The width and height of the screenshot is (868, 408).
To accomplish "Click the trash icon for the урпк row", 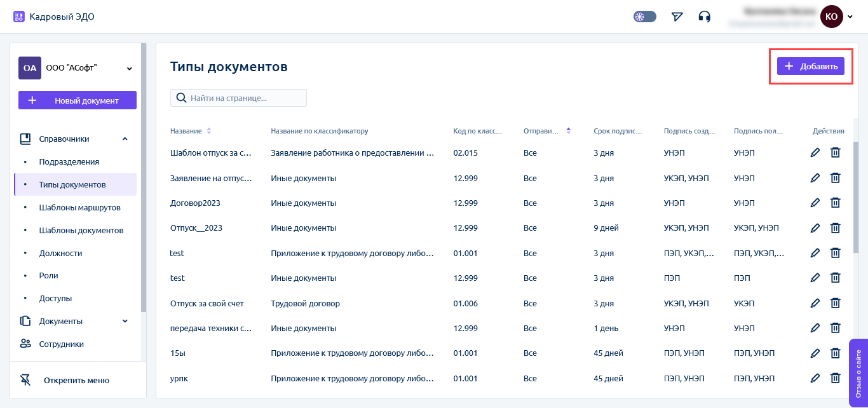I will click(x=836, y=379).
